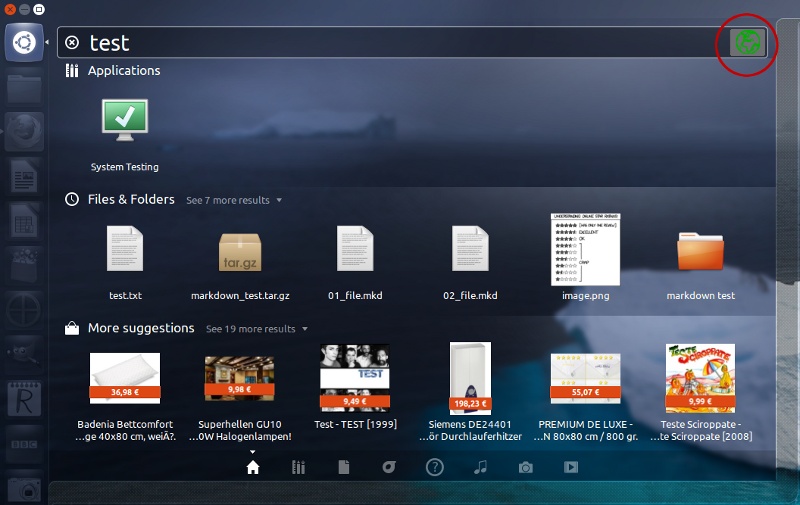800x505 pixels.
Task: Switch to the Applications lens
Action: click(x=298, y=467)
